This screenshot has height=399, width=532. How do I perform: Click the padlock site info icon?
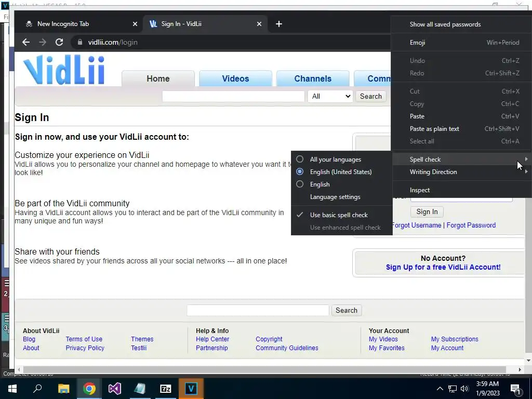[79, 42]
